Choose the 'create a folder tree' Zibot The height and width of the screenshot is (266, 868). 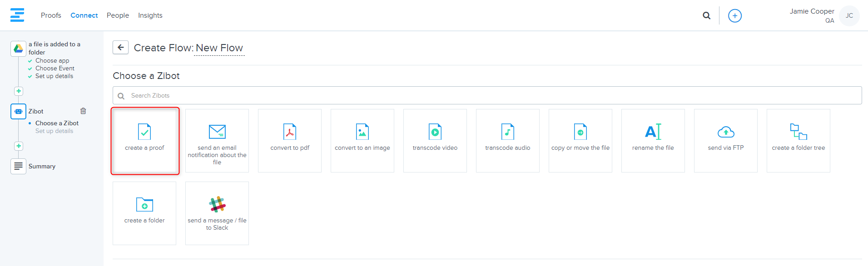(x=799, y=140)
